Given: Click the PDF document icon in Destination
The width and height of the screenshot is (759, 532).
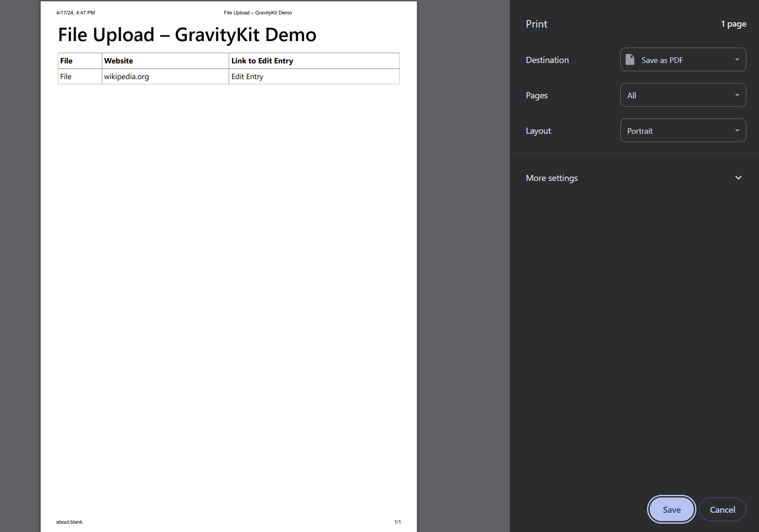Looking at the screenshot, I should (630, 59).
